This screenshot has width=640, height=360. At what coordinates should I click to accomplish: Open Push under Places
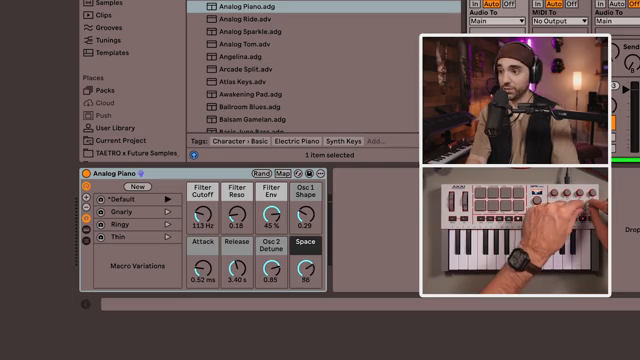(x=103, y=116)
